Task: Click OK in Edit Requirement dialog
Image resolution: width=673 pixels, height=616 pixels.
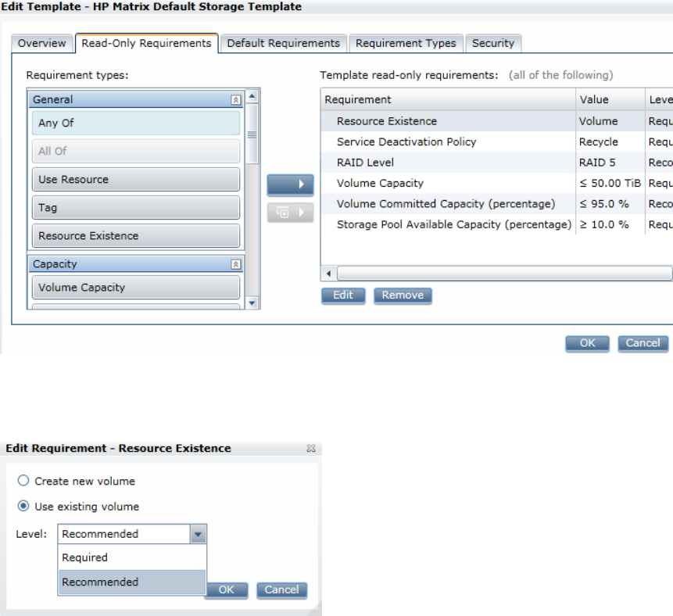Action: pos(226,590)
